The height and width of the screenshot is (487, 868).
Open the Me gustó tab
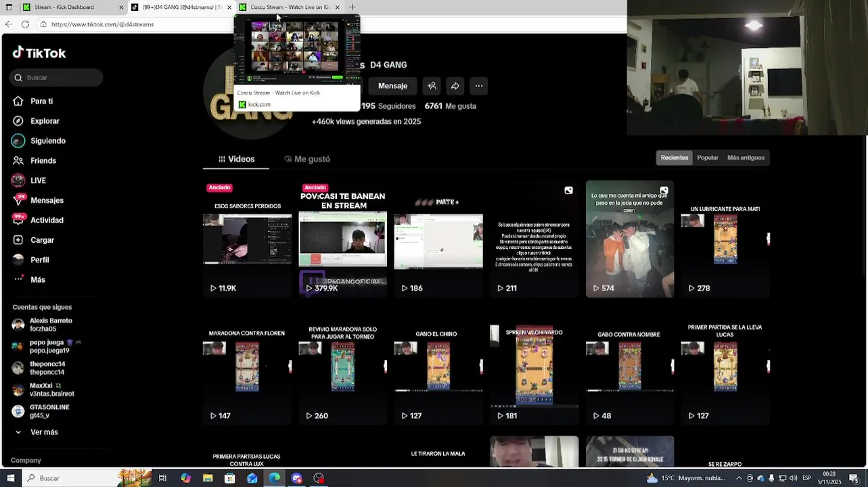tap(307, 159)
